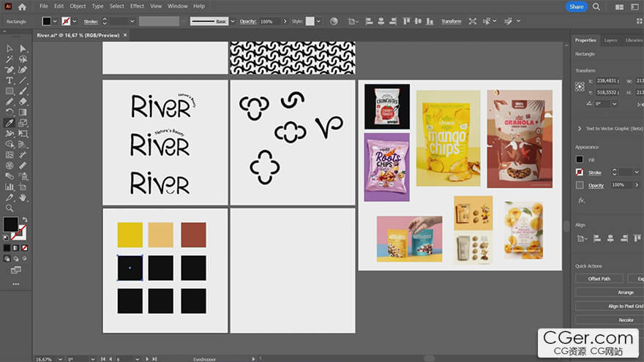Select the Pen tool
The width and height of the screenshot is (644, 362).
pos(10,69)
